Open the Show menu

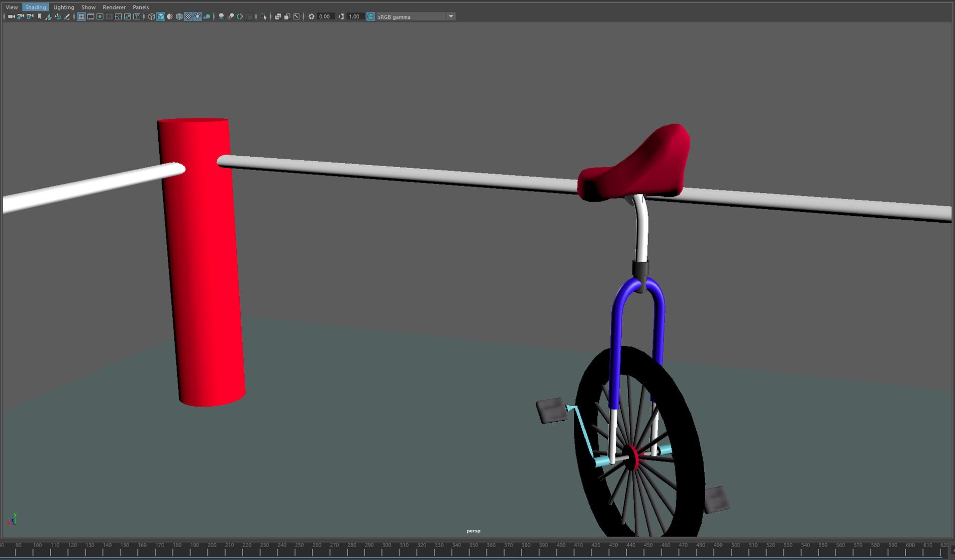click(89, 7)
